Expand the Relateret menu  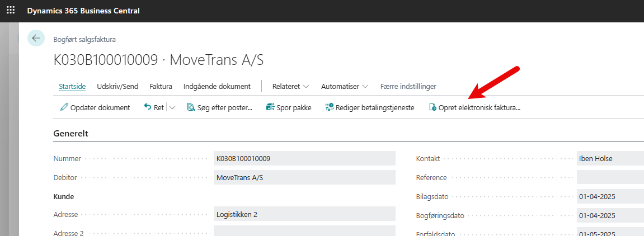pyautogui.click(x=290, y=87)
